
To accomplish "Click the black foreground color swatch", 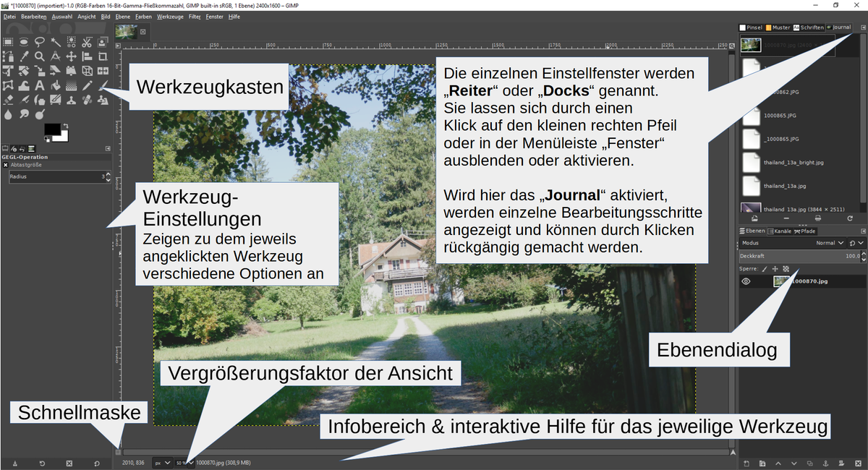I will coord(51,129).
